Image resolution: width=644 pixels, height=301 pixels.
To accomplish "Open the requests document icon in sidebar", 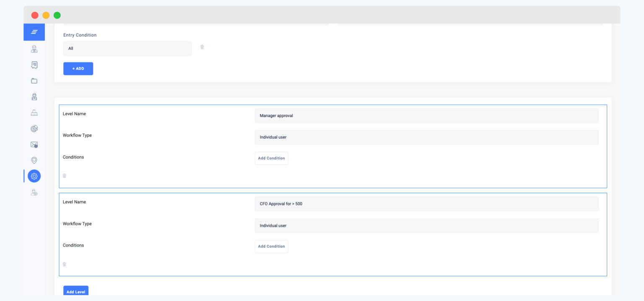I will pos(34,65).
